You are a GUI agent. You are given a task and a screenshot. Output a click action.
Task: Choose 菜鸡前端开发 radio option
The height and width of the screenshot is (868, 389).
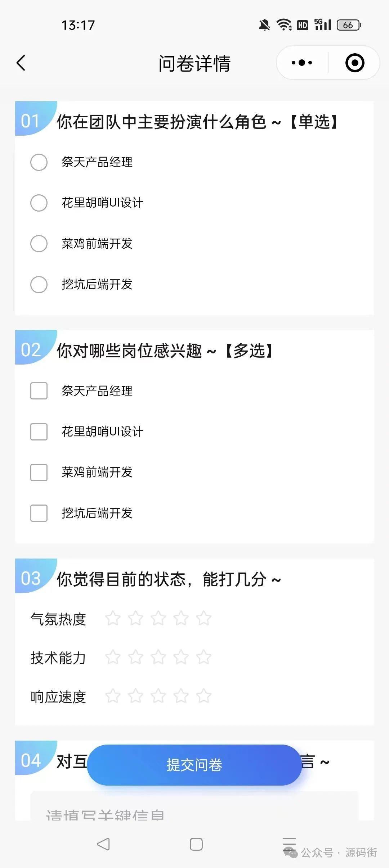(x=39, y=244)
